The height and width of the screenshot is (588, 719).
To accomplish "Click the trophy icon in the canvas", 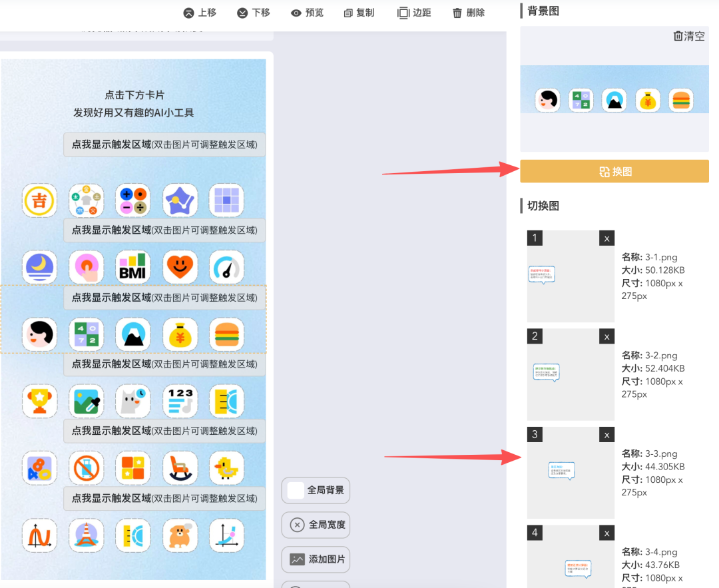I will (x=39, y=401).
